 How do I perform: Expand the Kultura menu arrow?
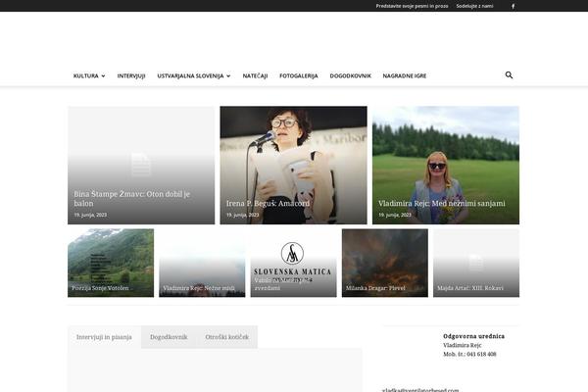pyautogui.click(x=103, y=75)
